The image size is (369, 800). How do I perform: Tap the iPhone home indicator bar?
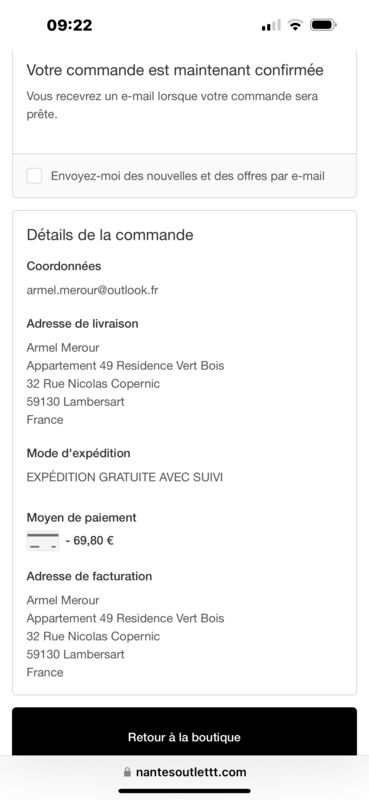(184, 791)
